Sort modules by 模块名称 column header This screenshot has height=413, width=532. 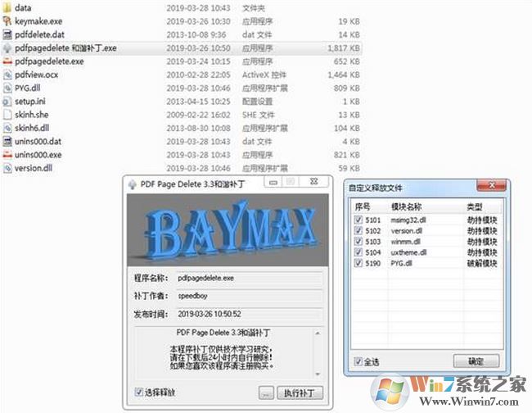(426, 206)
